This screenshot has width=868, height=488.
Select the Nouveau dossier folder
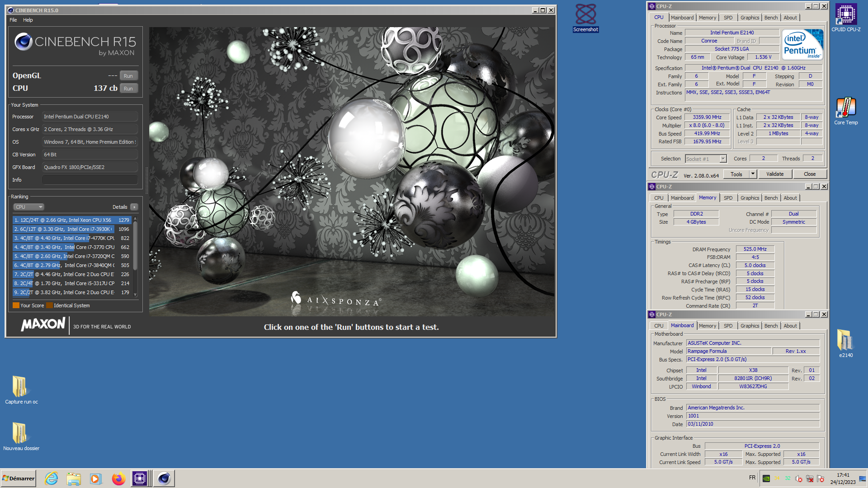pyautogui.click(x=21, y=436)
